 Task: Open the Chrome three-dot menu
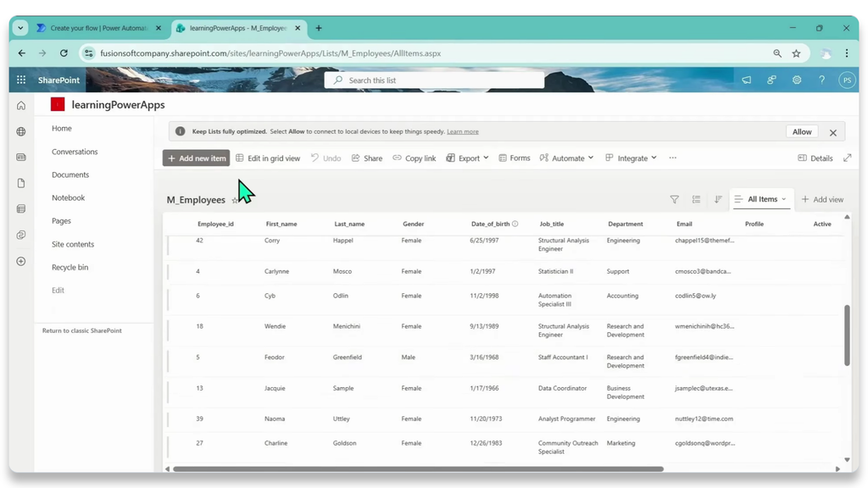tap(847, 53)
